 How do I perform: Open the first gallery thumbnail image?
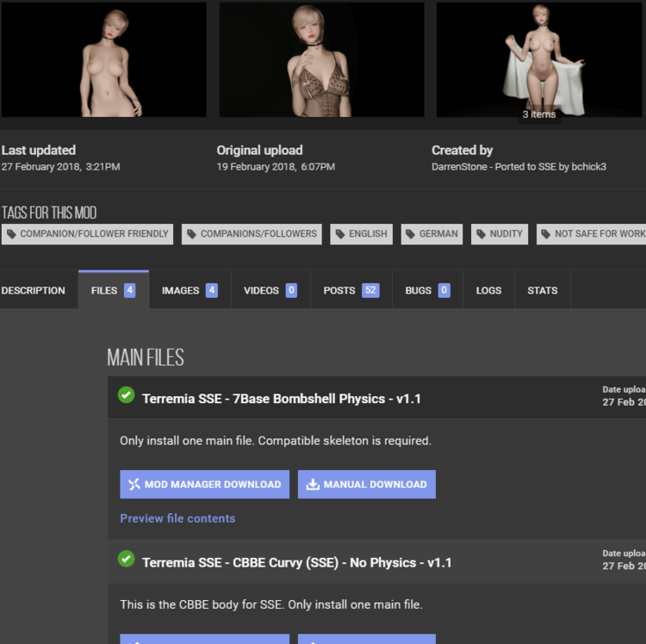click(x=103, y=59)
